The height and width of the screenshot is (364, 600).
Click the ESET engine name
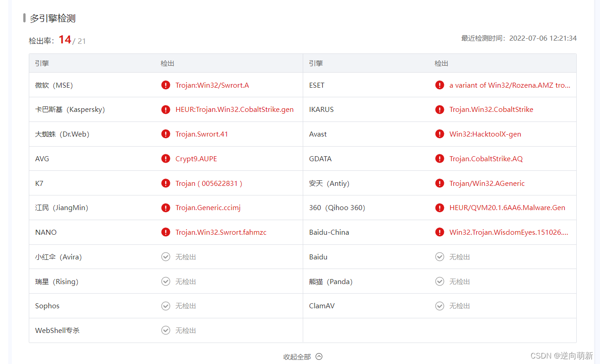click(317, 85)
